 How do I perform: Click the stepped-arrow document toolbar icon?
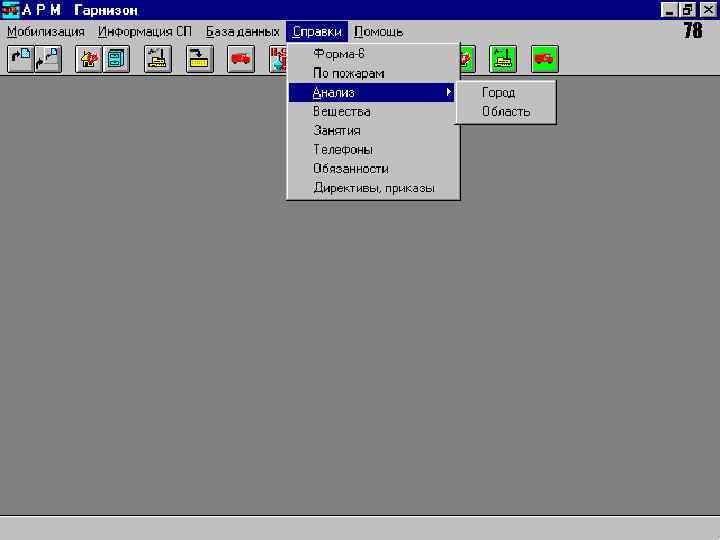click(48, 59)
